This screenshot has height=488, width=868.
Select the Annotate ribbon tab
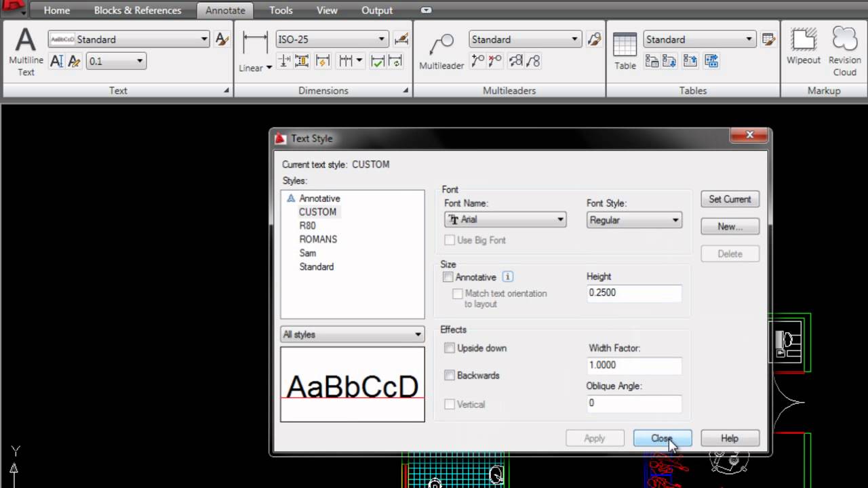pyautogui.click(x=225, y=10)
